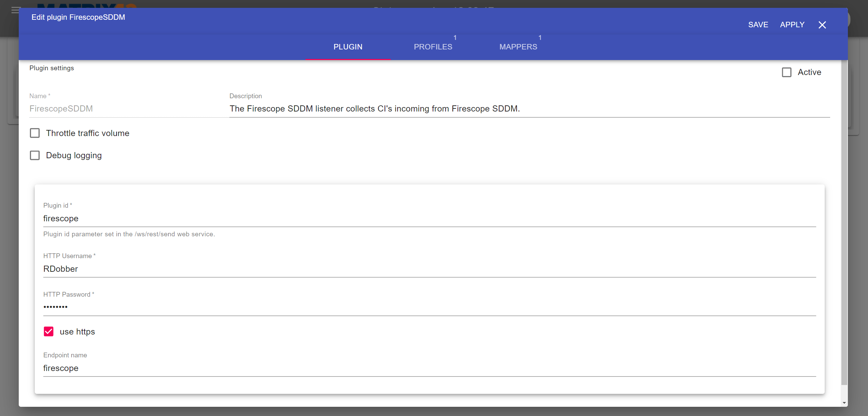Focus the Endpoint name field

(x=429, y=368)
